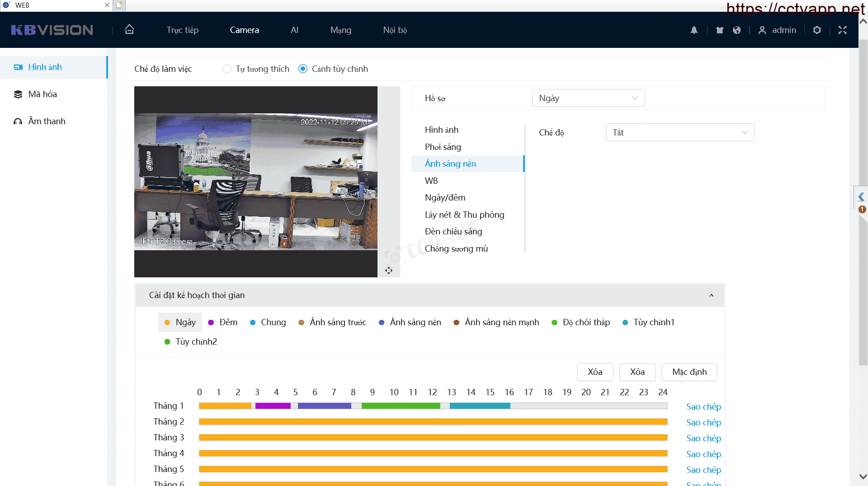Select the Tự tương thích radio option
The height and width of the screenshot is (486, 868).
click(x=227, y=69)
